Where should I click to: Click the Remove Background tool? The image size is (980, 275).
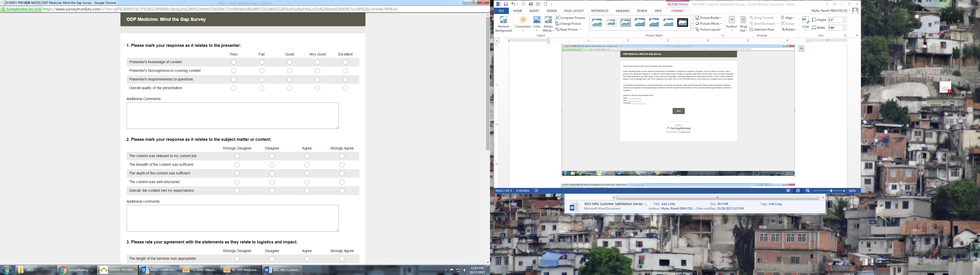(x=503, y=23)
